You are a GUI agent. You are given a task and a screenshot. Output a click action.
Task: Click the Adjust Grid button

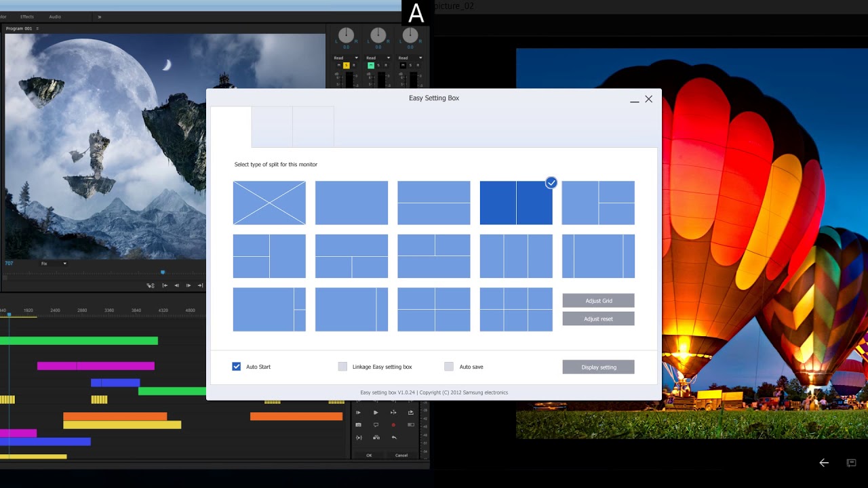coord(598,300)
